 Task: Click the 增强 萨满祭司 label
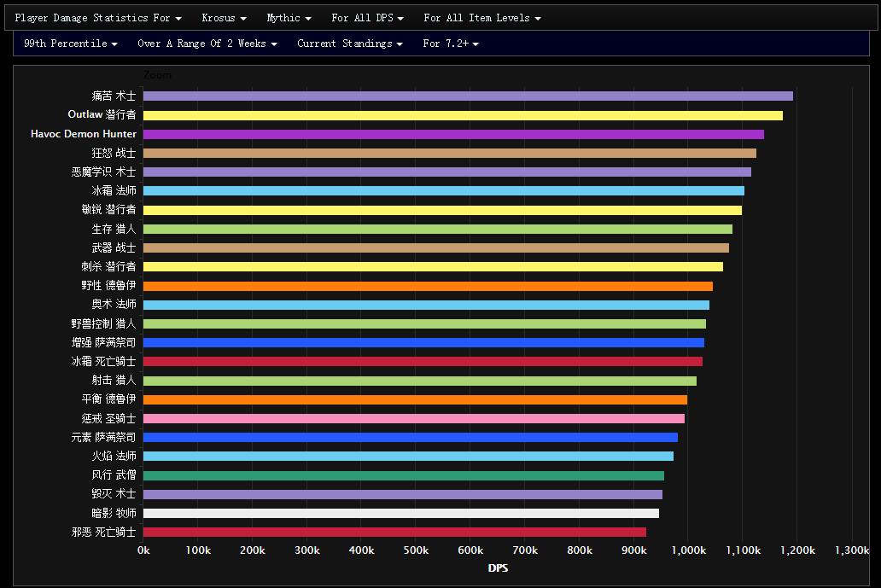tap(103, 342)
